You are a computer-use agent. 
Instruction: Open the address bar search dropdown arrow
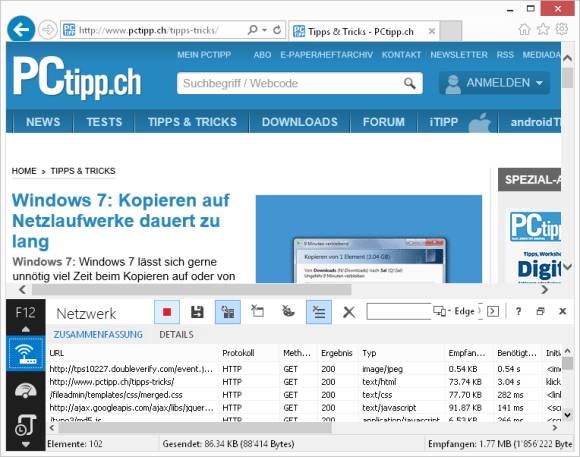[264, 30]
